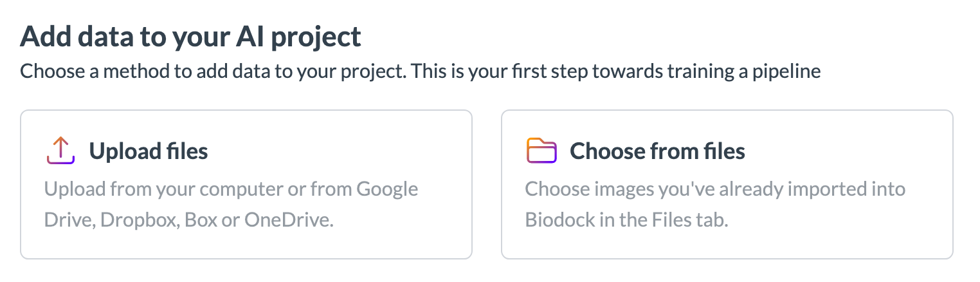Click the gradient folder icon

point(541,151)
